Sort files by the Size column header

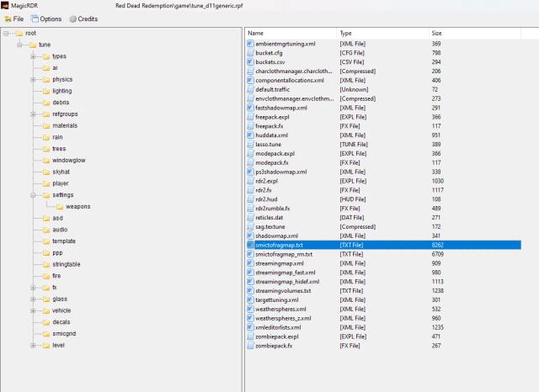(475, 34)
